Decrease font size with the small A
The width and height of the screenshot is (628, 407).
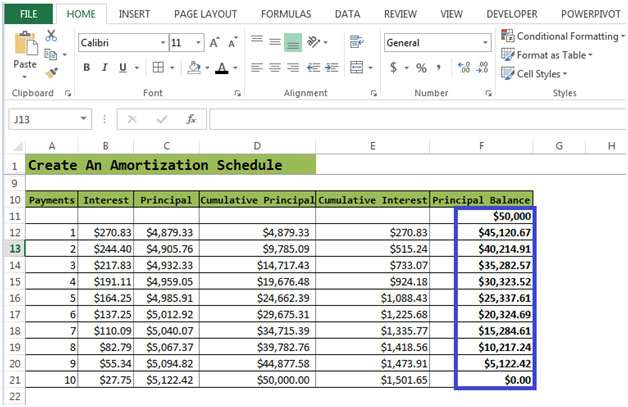233,42
